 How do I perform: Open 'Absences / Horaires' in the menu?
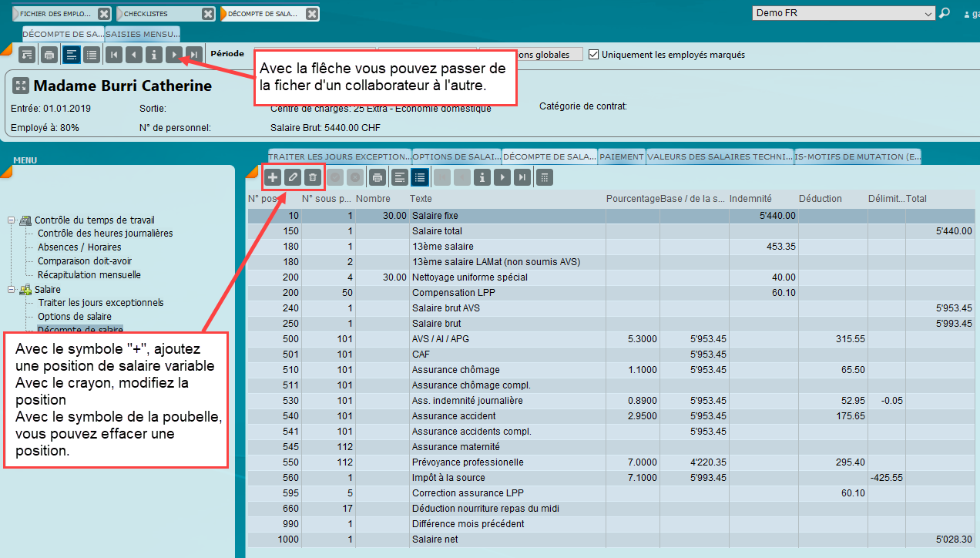click(79, 247)
